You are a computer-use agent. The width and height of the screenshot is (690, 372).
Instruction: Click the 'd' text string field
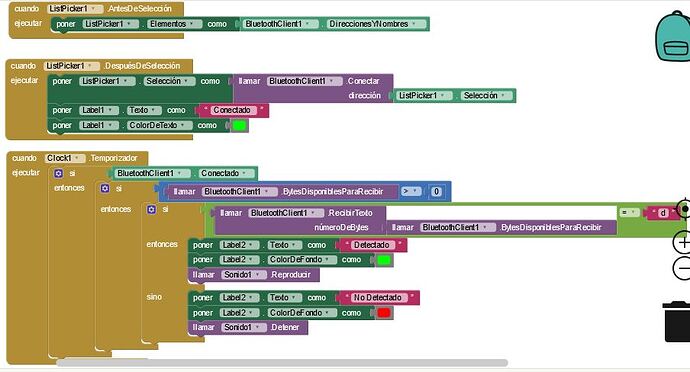[663, 213]
